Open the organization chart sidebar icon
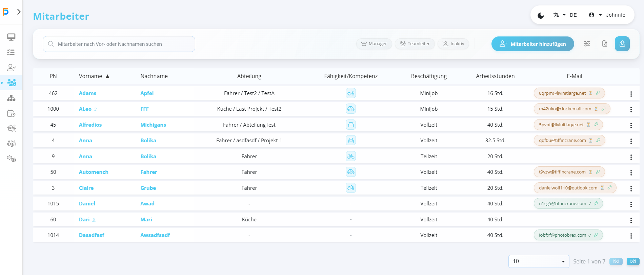Viewport: 644px width, 275px height. pos(11,98)
